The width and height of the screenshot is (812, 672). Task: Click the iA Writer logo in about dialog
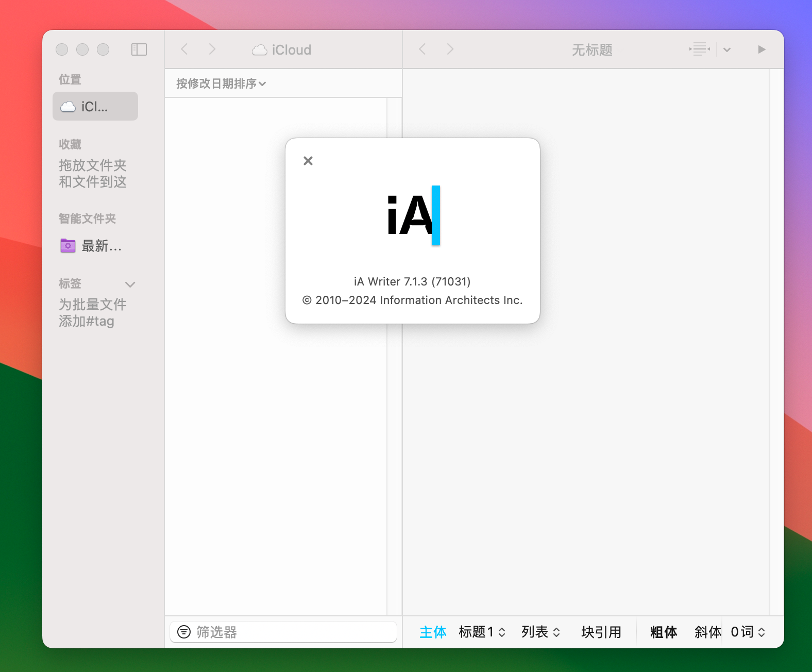(413, 215)
